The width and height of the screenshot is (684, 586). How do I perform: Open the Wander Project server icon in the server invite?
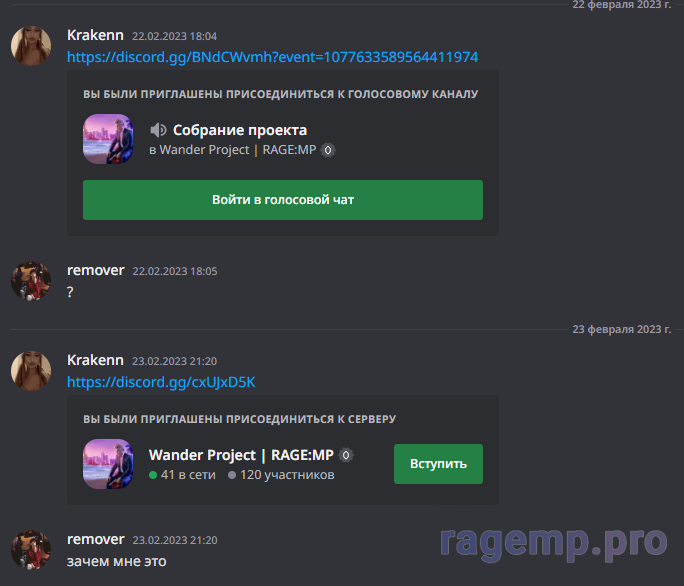[x=108, y=464]
